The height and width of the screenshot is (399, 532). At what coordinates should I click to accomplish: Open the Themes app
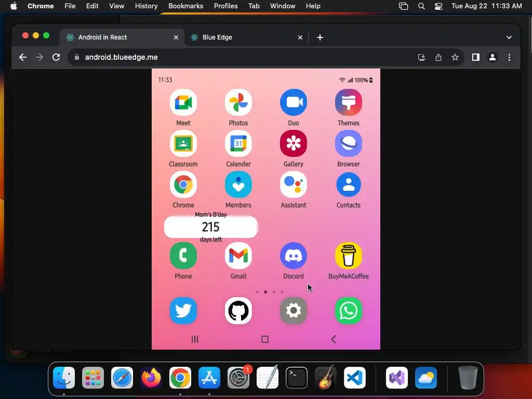(x=349, y=102)
